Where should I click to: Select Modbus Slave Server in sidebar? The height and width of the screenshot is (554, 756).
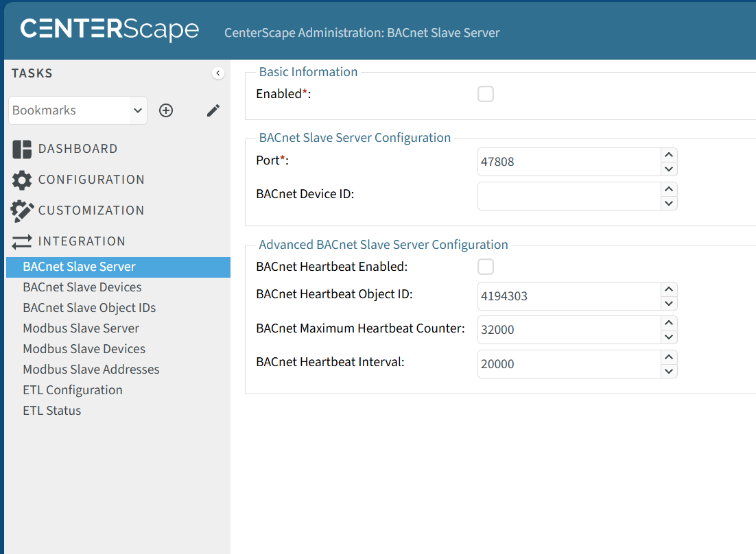point(81,328)
